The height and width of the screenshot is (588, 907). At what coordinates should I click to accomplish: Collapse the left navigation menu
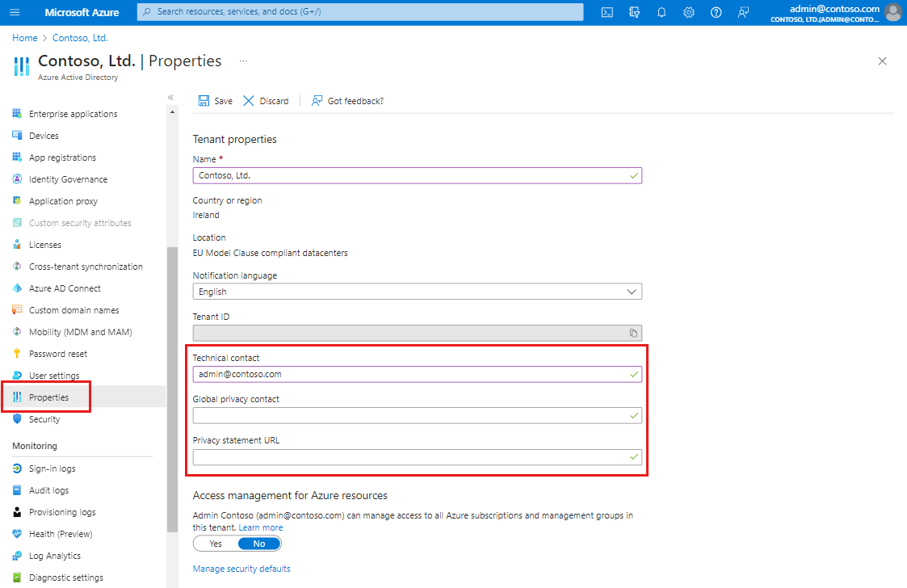tap(170, 97)
